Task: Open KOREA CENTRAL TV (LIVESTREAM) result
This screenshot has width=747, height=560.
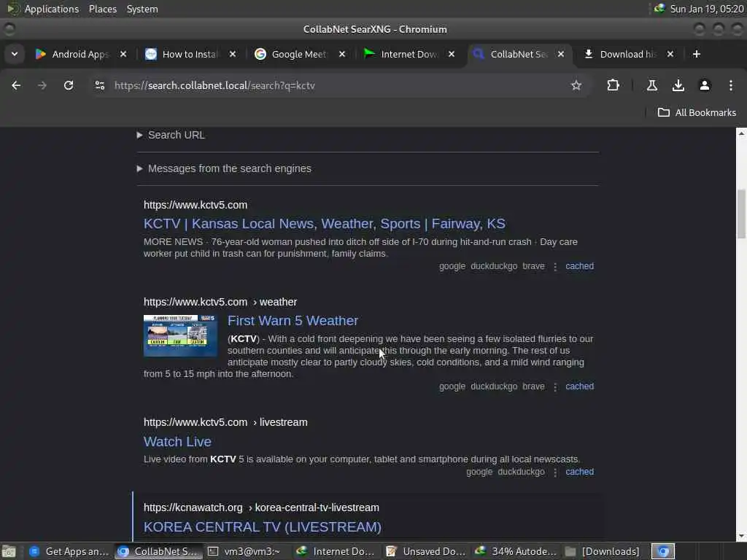Action: [x=262, y=527]
